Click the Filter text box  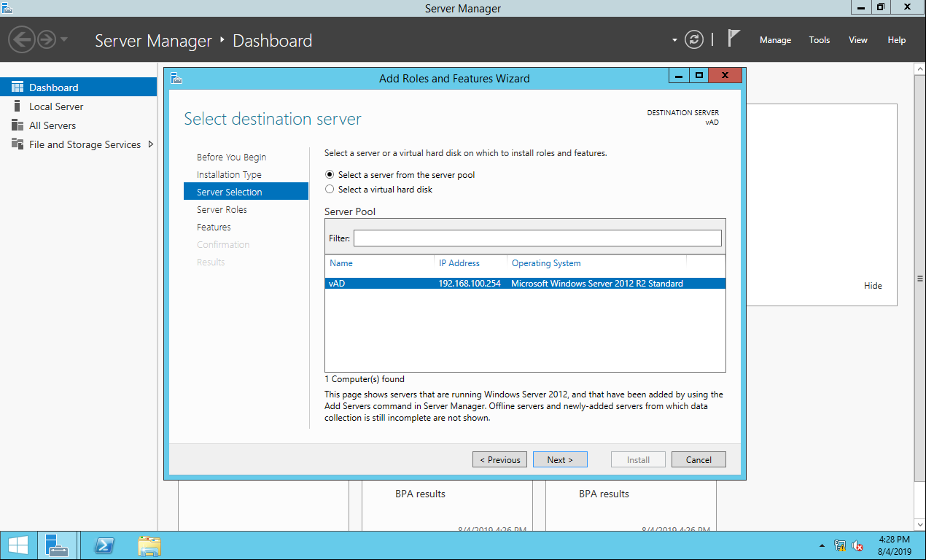[x=537, y=238]
